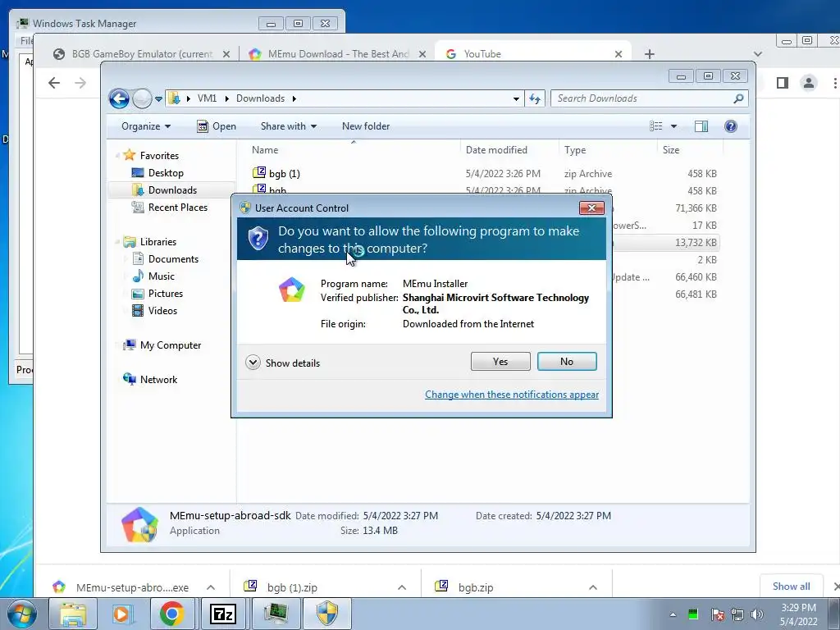Click the Open toolbar button

point(217,126)
